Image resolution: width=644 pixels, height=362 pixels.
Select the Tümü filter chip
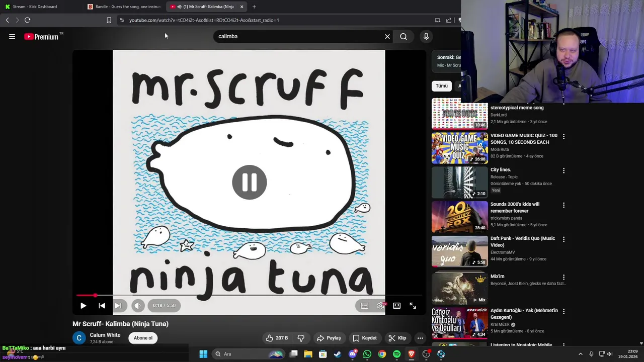[441, 86]
